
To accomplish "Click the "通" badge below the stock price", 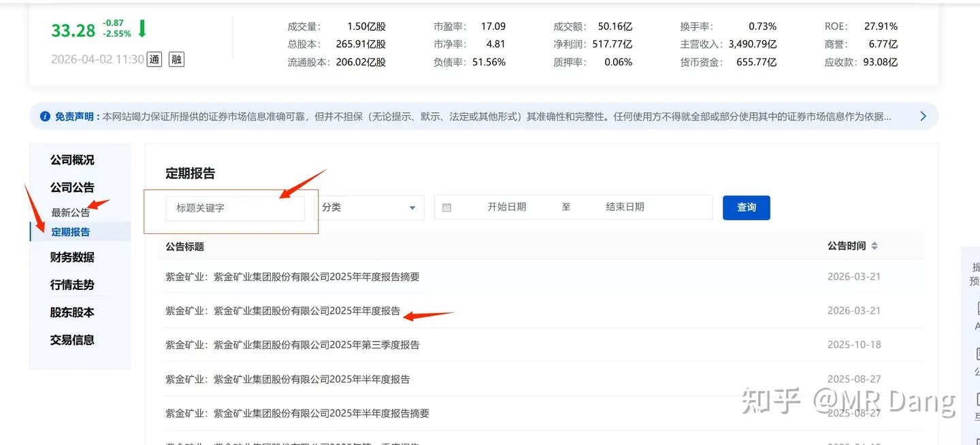I will (154, 59).
